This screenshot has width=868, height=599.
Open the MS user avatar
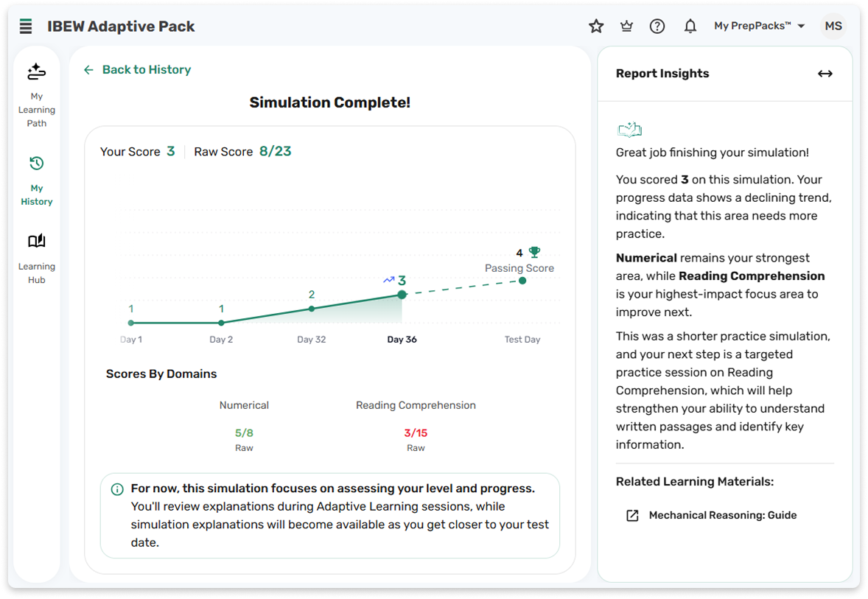pos(833,26)
